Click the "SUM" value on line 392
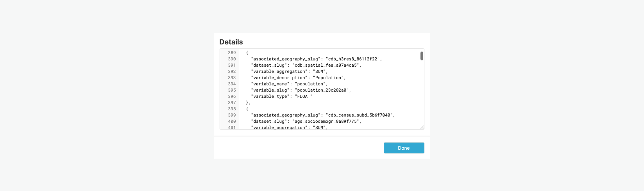Image resolution: width=644 pixels, height=191 pixels. [319, 71]
